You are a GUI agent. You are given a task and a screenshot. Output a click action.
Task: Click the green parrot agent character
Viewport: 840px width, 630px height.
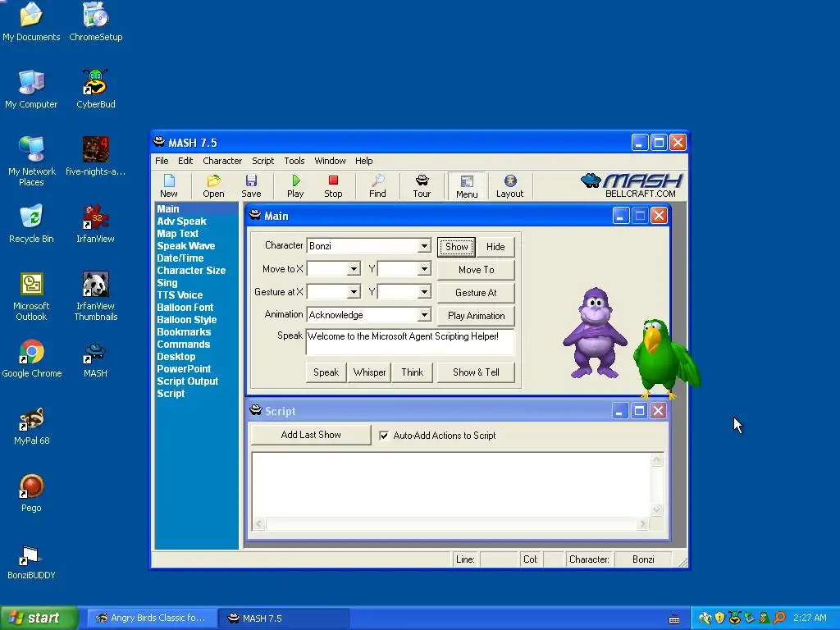click(665, 359)
